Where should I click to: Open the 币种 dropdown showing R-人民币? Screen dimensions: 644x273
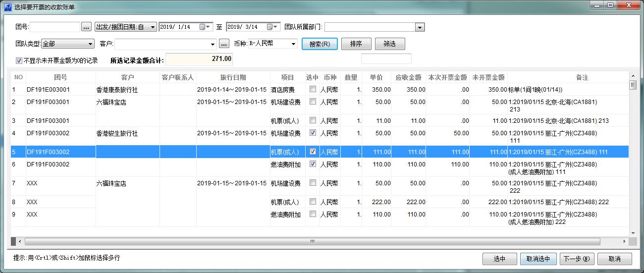[293, 44]
